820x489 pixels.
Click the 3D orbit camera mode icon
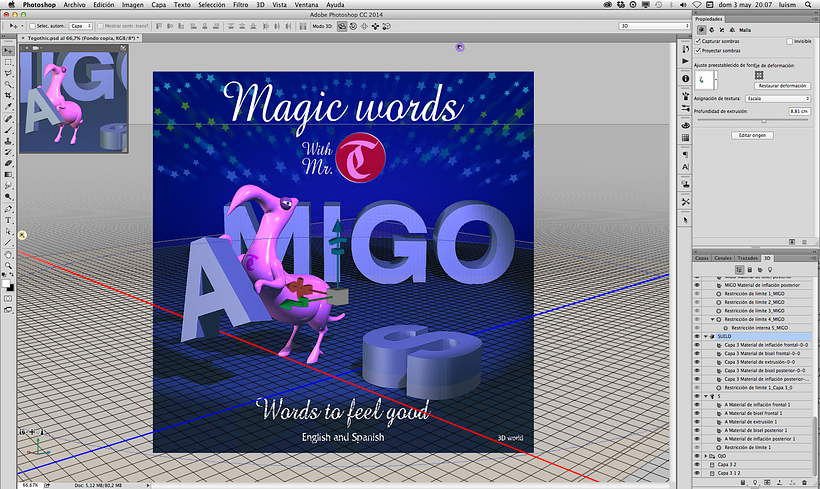[x=341, y=26]
